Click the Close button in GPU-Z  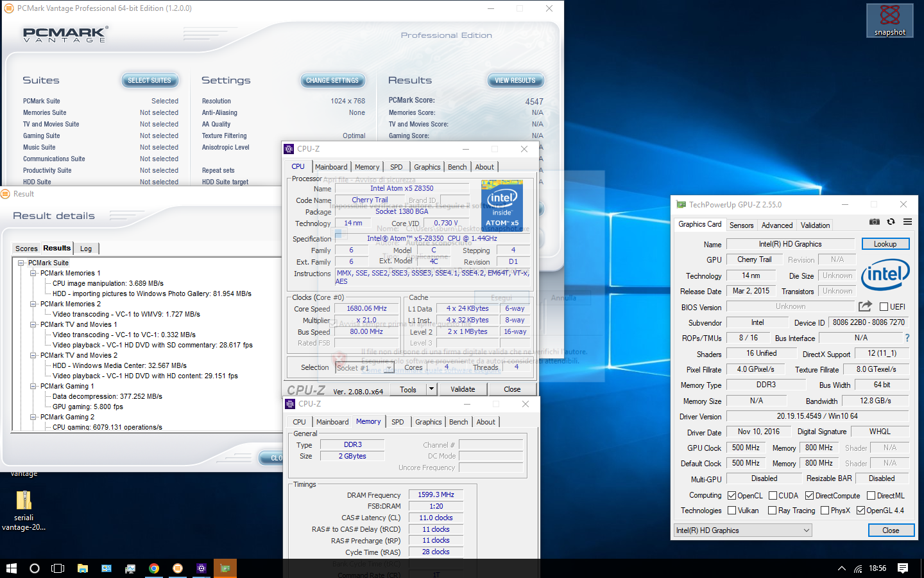click(x=891, y=530)
